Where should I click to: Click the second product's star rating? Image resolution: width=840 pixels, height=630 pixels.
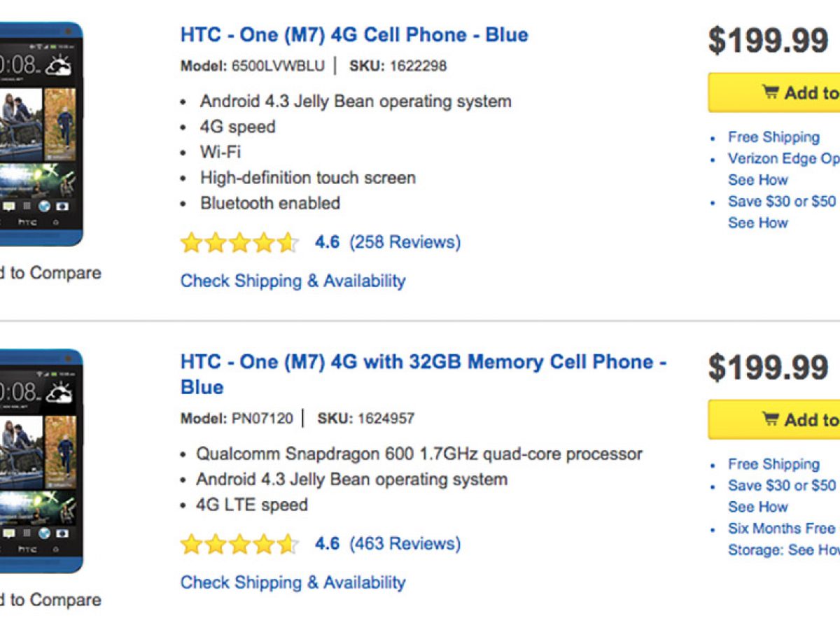pos(239,545)
